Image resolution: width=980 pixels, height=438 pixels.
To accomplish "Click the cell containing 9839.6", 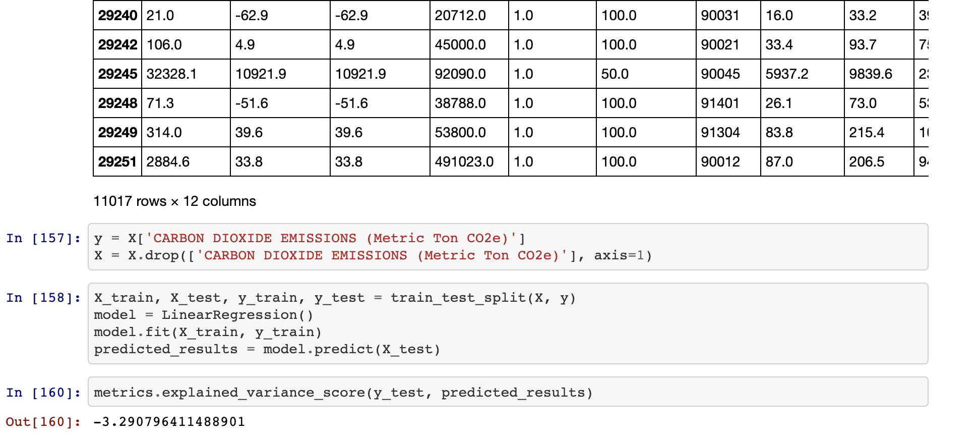I will [879, 74].
